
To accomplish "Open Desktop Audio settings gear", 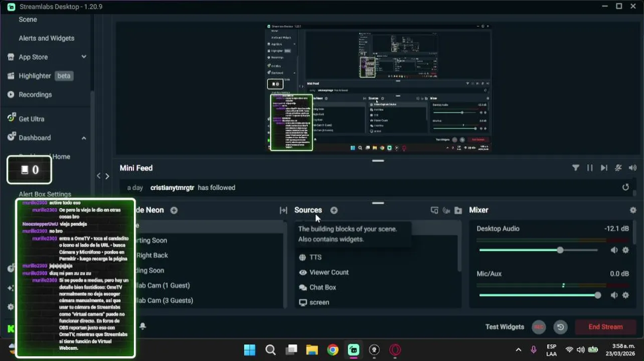I will pyautogui.click(x=625, y=250).
